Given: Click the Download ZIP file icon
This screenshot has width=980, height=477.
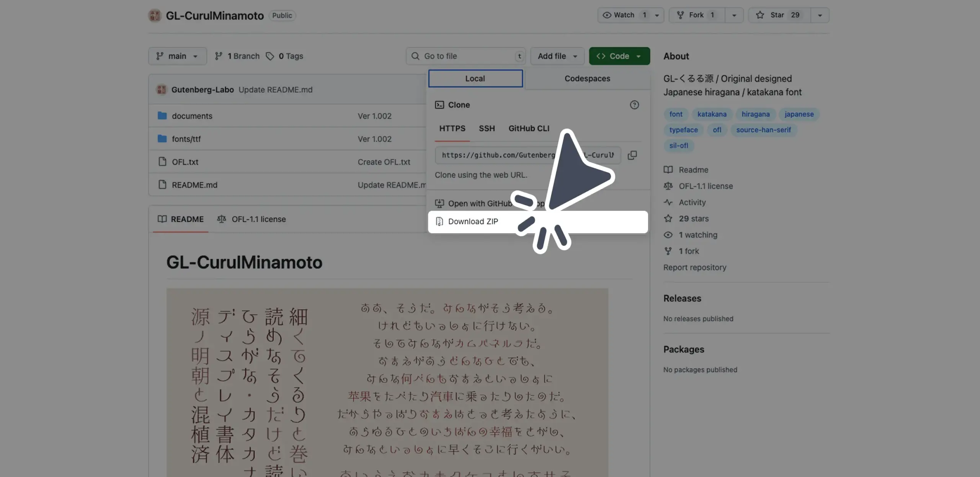Looking at the screenshot, I should 439,222.
